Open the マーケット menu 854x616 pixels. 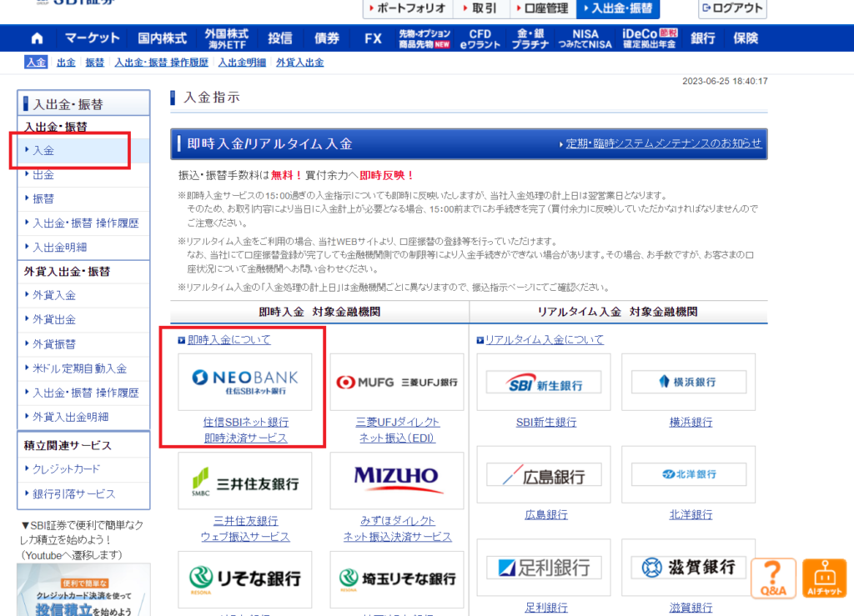92,38
